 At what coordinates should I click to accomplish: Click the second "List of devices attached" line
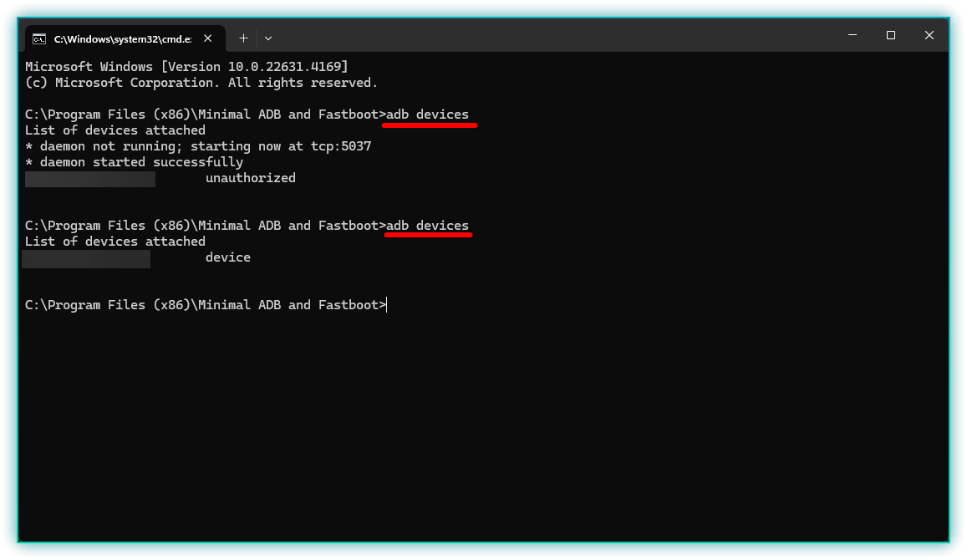point(115,242)
